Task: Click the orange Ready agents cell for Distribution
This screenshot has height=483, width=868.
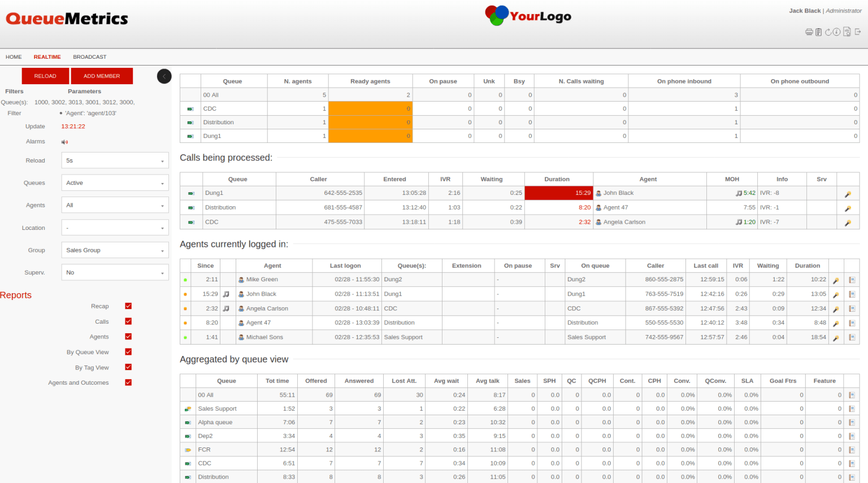Action: point(370,122)
